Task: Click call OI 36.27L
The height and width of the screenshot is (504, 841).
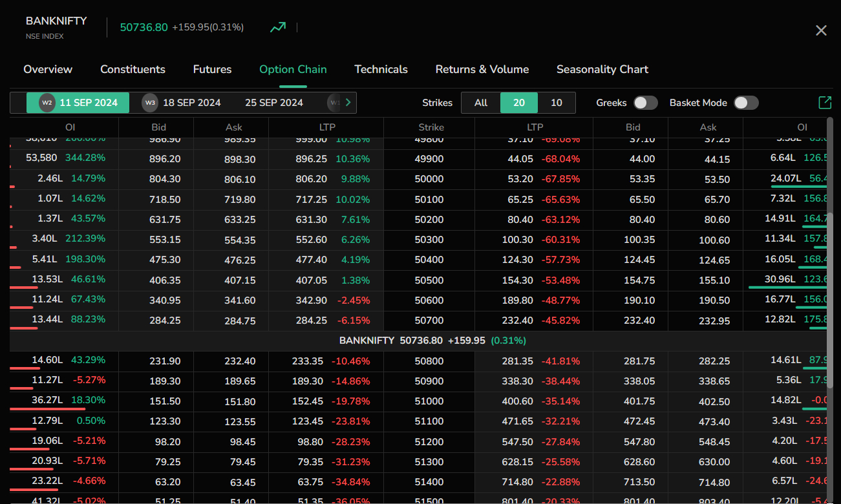Action: pos(47,400)
